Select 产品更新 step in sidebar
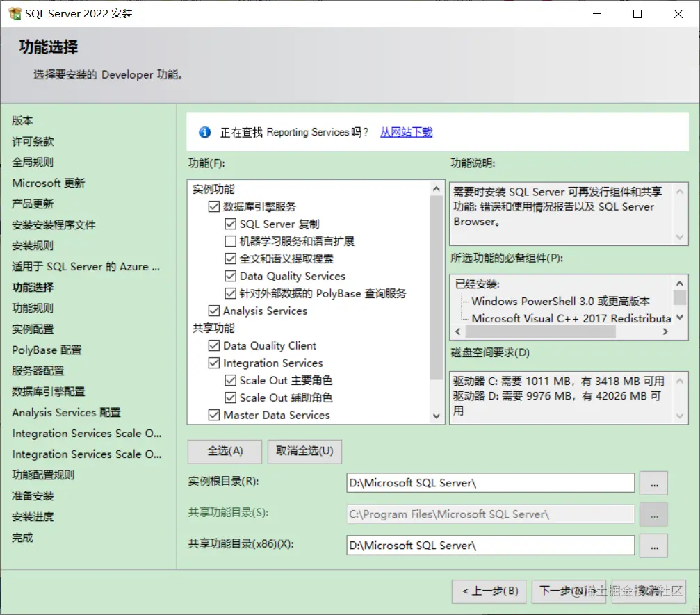Image resolution: width=700 pixels, height=615 pixels. (33, 204)
